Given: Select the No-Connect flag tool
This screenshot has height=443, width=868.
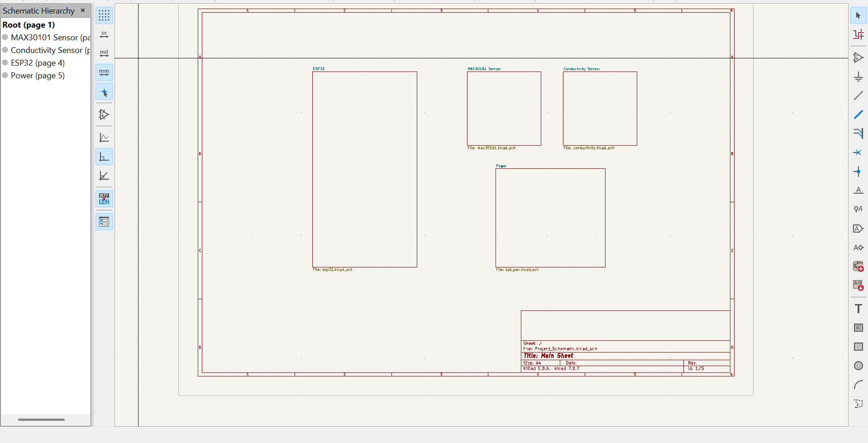Looking at the screenshot, I should tap(858, 152).
